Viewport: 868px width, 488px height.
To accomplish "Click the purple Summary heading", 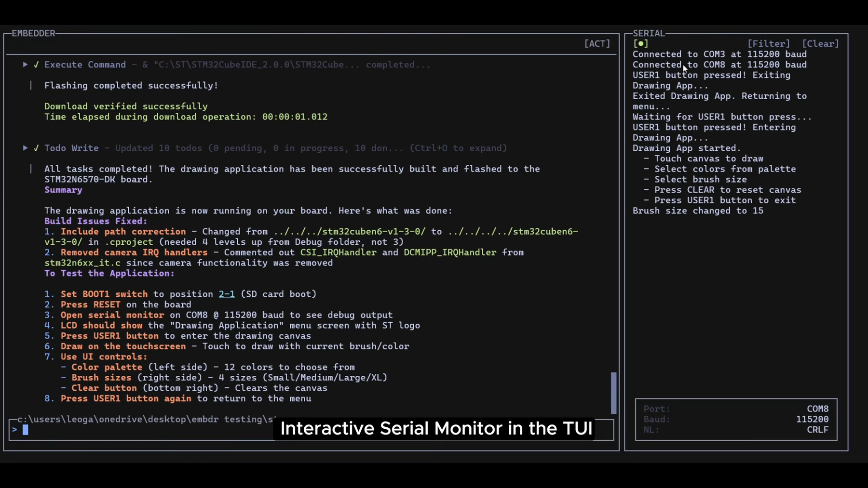I will tap(63, 190).
